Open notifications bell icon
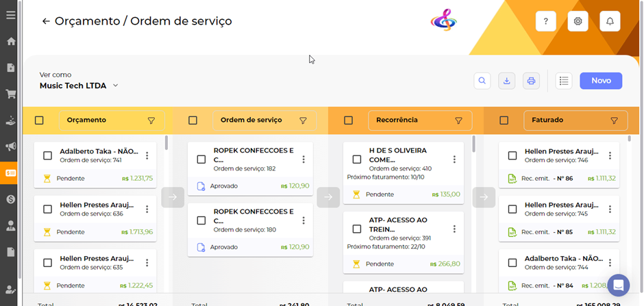This screenshot has width=644, height=306. 610,21
